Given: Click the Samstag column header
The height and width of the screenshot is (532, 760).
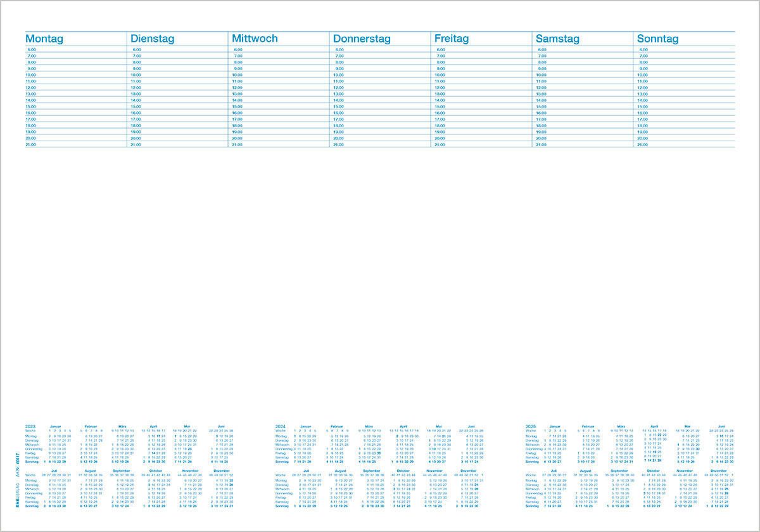Looking at the screenshot, I should coord(557,39).
